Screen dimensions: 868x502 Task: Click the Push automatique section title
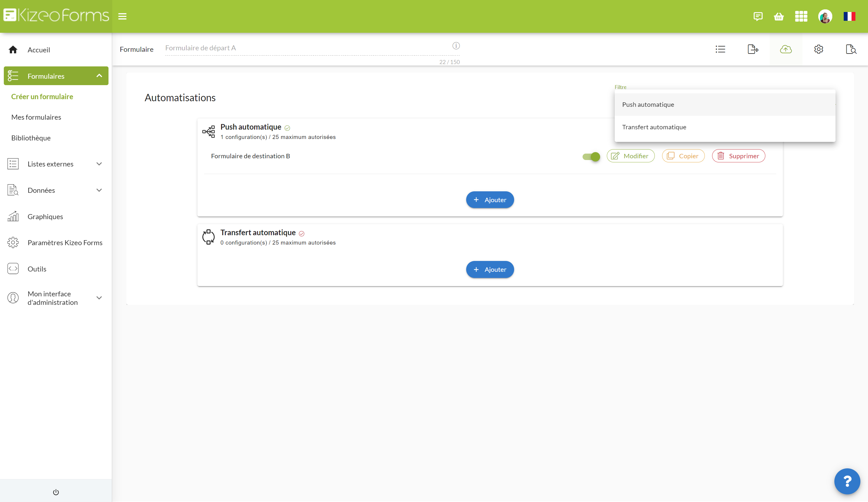tap(251, 127)
